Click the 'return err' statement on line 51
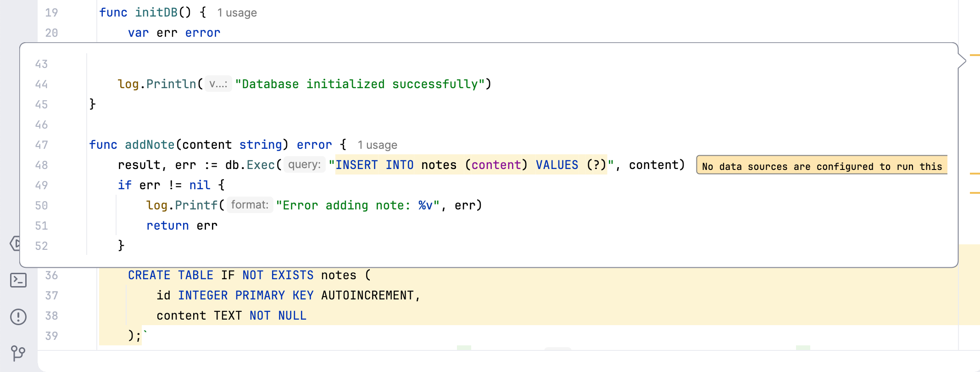This screenshot has width=980, height=372. (182, 226)
